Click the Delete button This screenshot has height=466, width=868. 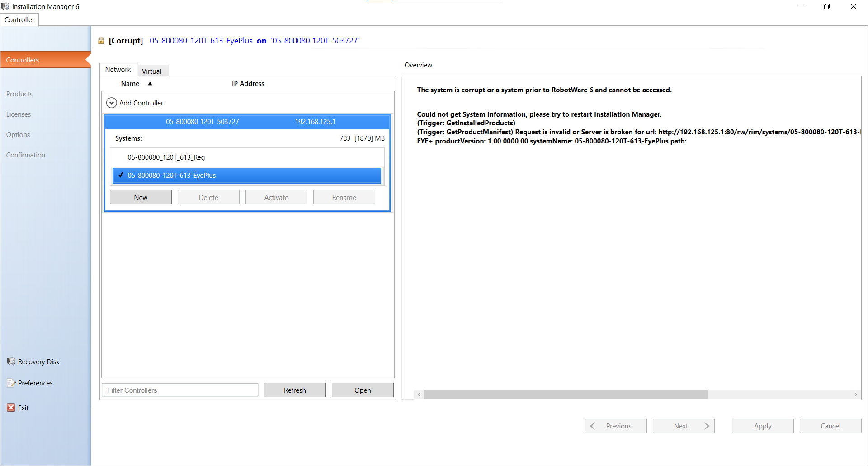pyautogui.click(x=208, y=197)
